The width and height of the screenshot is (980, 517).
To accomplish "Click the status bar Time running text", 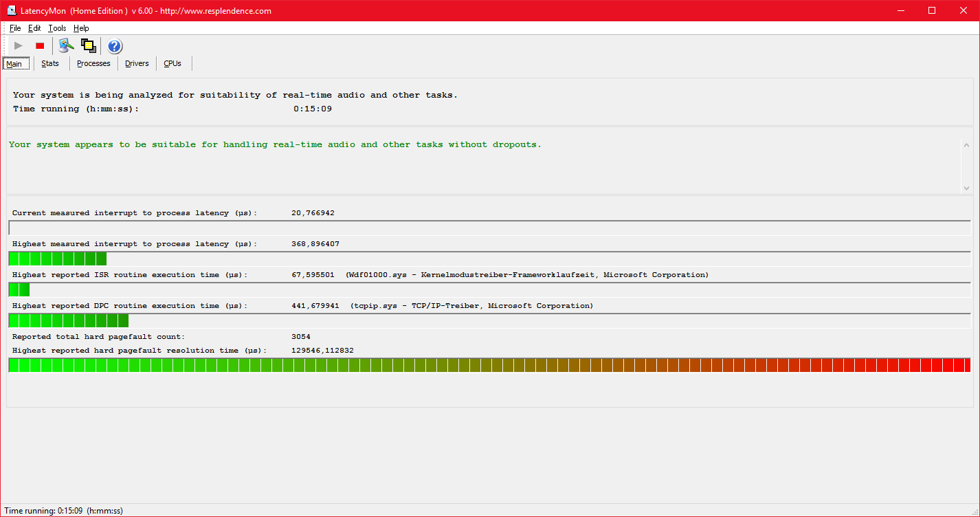I will pos(64,511).
